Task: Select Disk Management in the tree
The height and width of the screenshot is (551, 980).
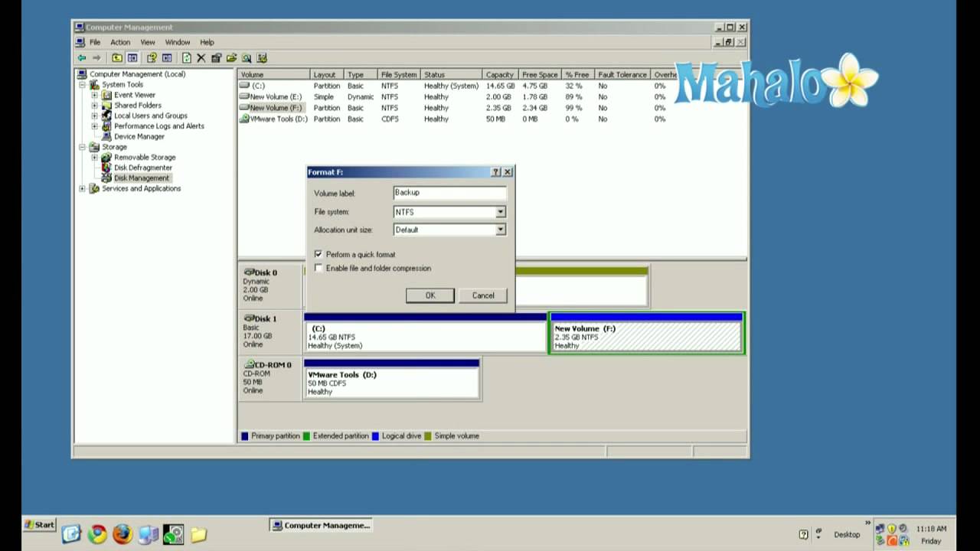Action: click(142, 178)
